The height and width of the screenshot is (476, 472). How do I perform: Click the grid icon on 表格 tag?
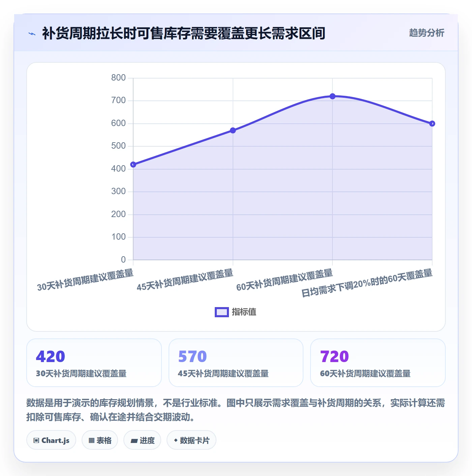click(x=91, y=440)
